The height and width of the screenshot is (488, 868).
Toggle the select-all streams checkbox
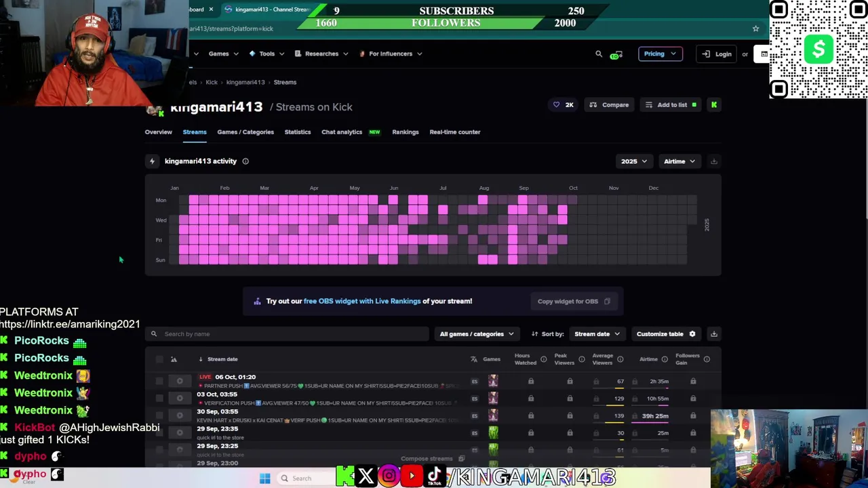coord(159,359)
